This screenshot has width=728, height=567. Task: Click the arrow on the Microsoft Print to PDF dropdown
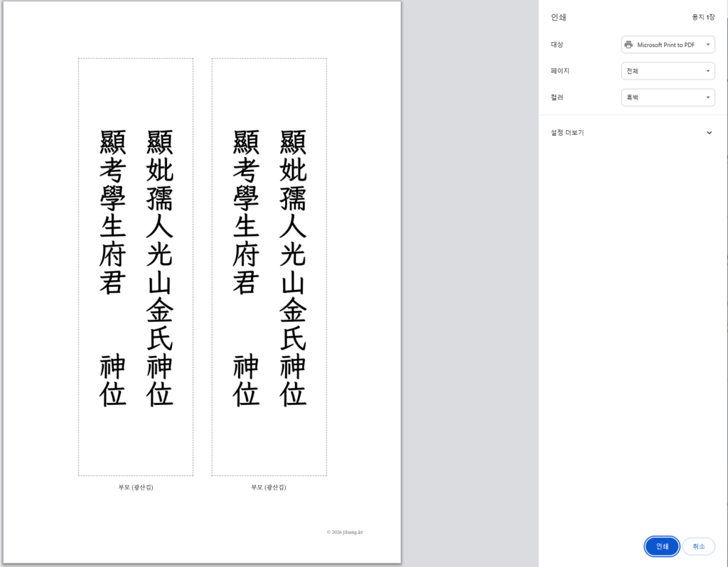pyautogui.click(x=708, y=45)
